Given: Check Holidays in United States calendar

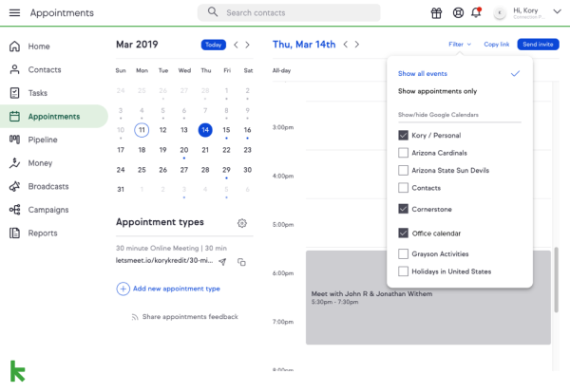Looking at the screenshot, I should [x=404, y=271].
